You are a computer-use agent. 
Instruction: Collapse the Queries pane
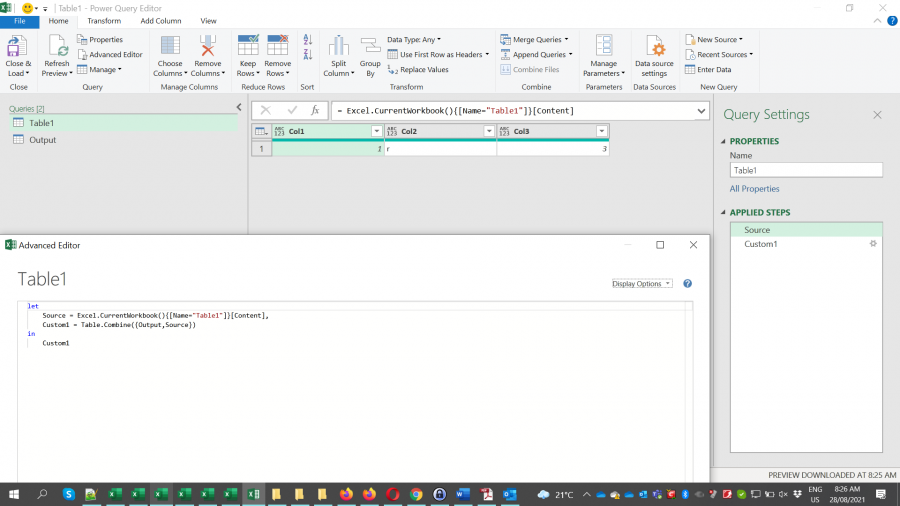click(x=239, y=107)
